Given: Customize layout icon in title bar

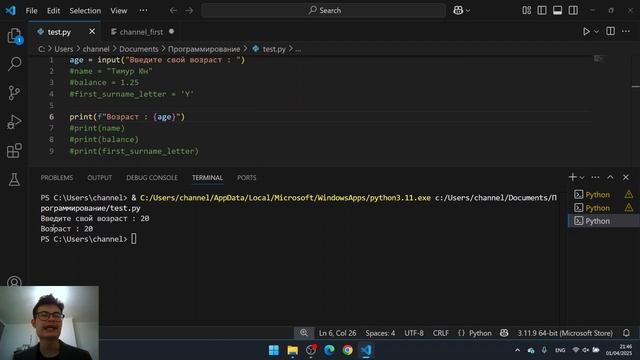Looking at the screenshot, I should (527, 10).
